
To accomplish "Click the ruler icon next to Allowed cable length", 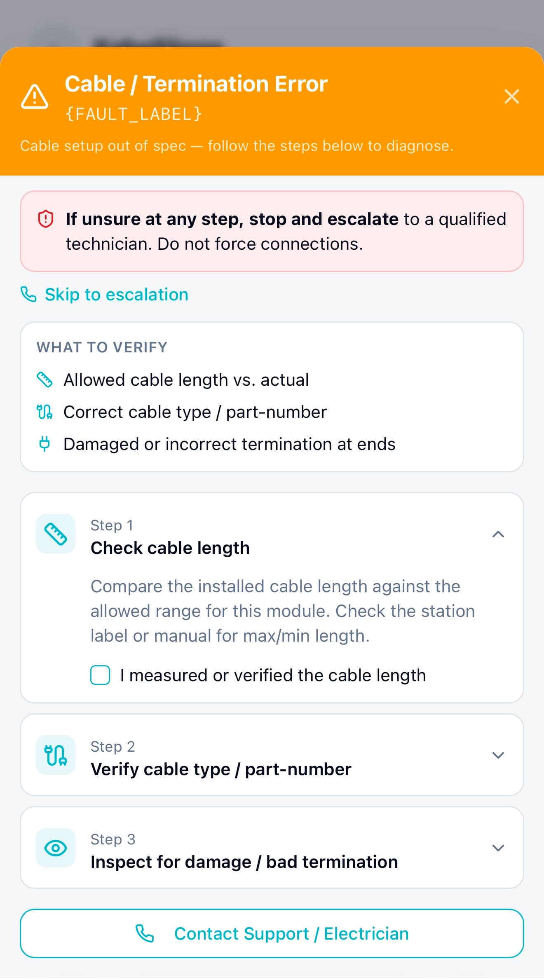I will coord(45,380).
